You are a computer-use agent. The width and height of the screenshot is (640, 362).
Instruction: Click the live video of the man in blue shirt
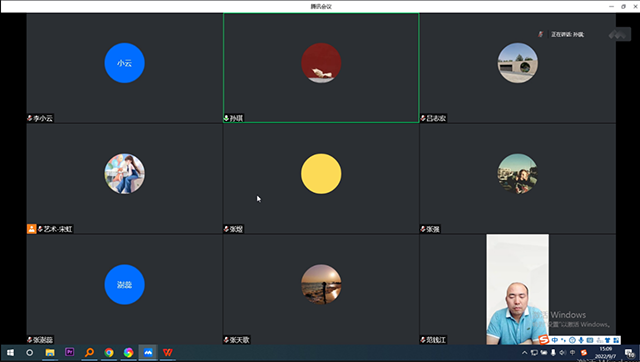coord(518,289)
